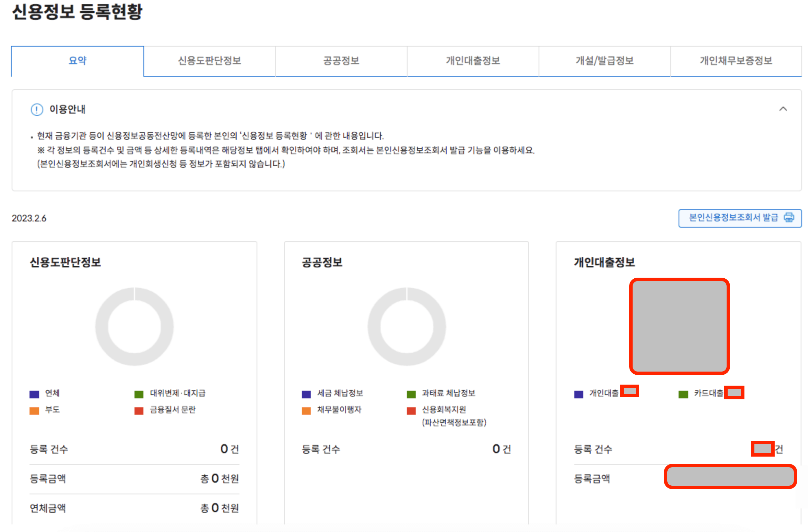Switch to the 개설/발급정보 tab
The image size is (811, 532).
click(604, 61)
